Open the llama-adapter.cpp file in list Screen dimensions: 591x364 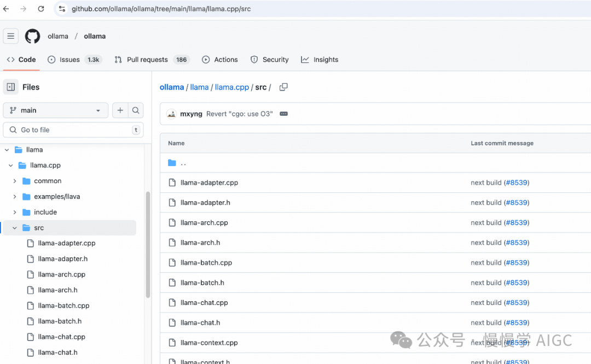209,183
